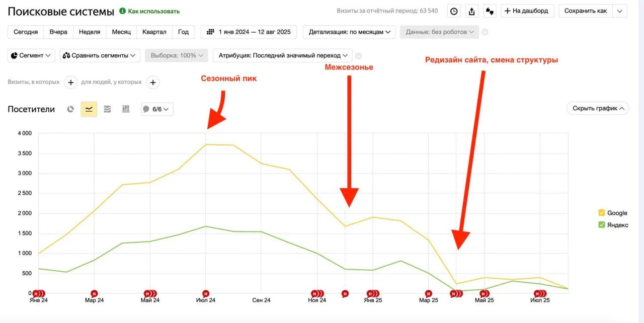Toggle the Google series checkbox in legend
This screenshot has width=644, height=323.
pyautogui.click(x=601, y=213)
